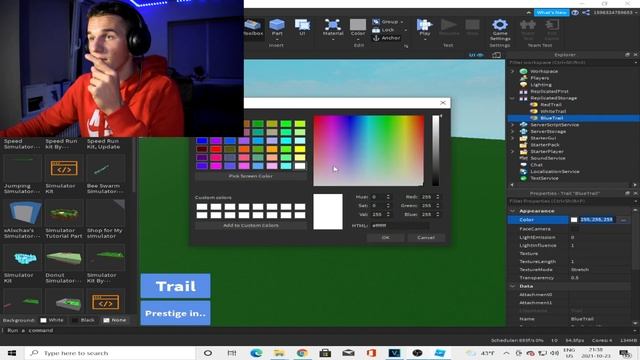Select None background option in Toolbox

coord(115,320)
